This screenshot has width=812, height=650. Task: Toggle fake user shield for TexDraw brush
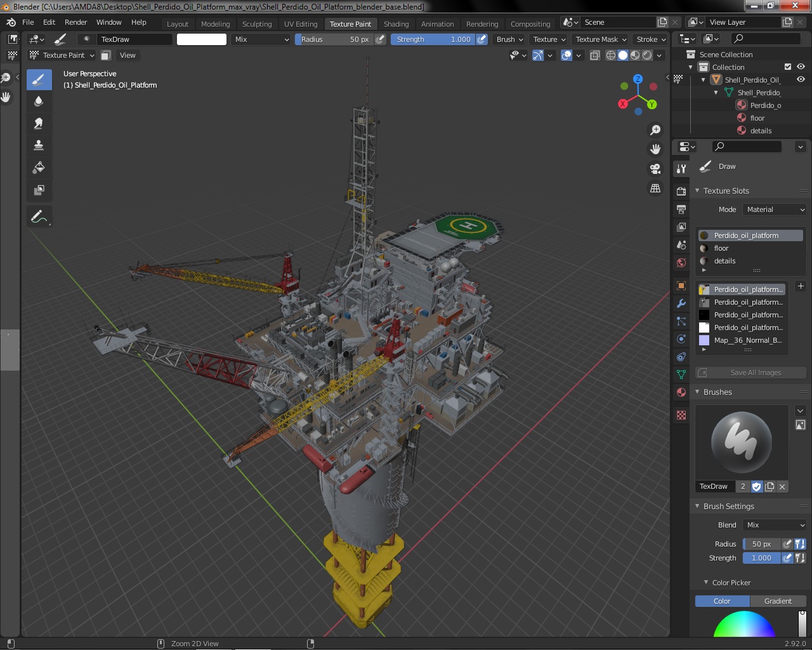[757, 486]
